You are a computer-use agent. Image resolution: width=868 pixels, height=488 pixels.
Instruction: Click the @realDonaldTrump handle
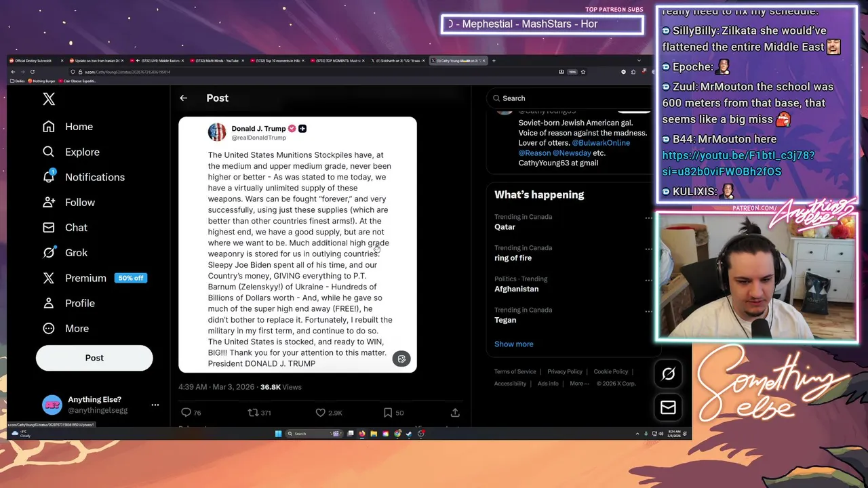(x=259, y=138)
